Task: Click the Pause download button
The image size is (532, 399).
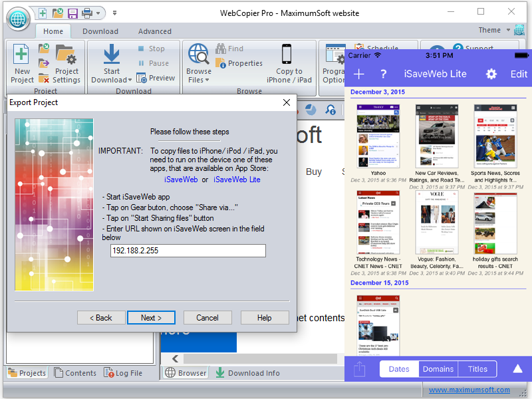Action: [x=154, y=63]
